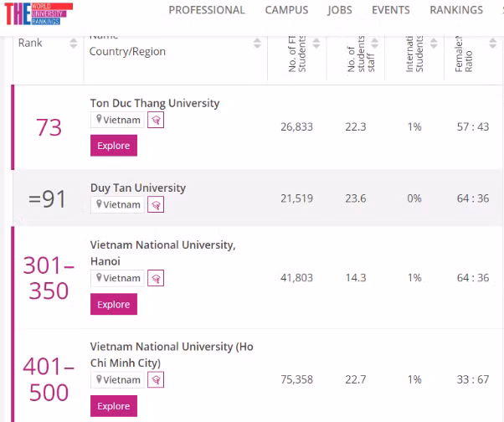Sort by No. of students per staff

(x=374, y=44)
